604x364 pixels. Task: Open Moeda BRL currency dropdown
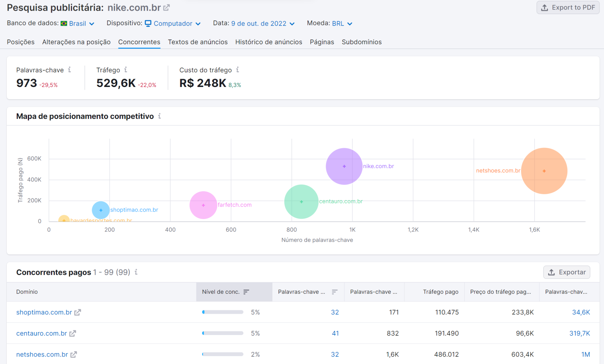coord(342,23)
